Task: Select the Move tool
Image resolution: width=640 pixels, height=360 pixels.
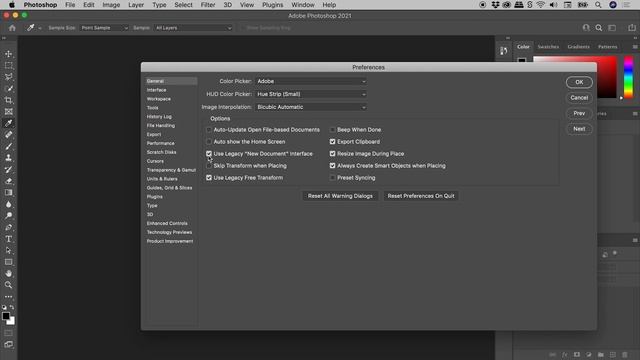Action: pyautogui.click(x=9, y=54)
